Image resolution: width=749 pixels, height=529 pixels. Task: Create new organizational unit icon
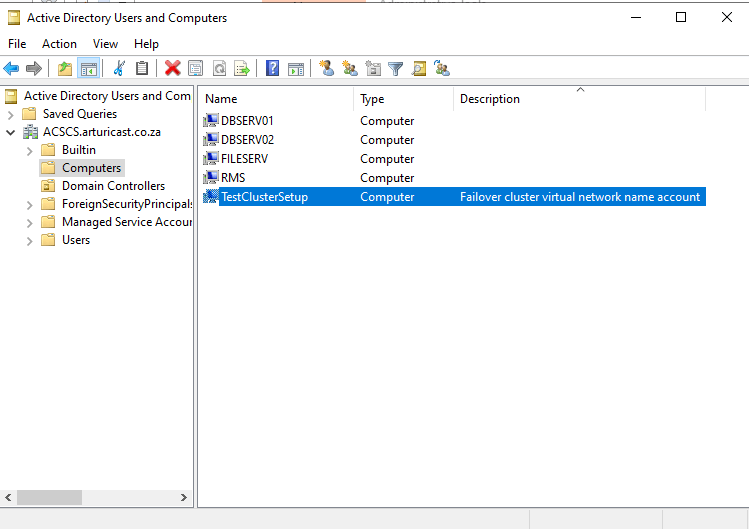tap(373, 68)
